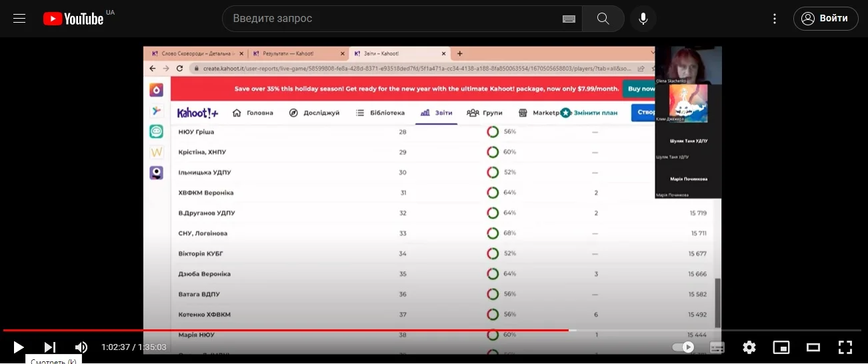Click the score 15 719
The height and width of the screenshot is (364, 868).
698,213
